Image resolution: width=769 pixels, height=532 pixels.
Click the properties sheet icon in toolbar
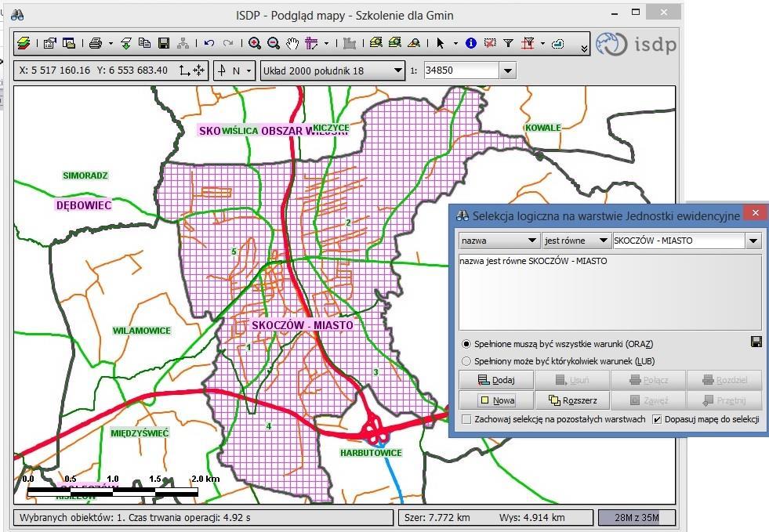pyautogui.click(x=49, y=44)
